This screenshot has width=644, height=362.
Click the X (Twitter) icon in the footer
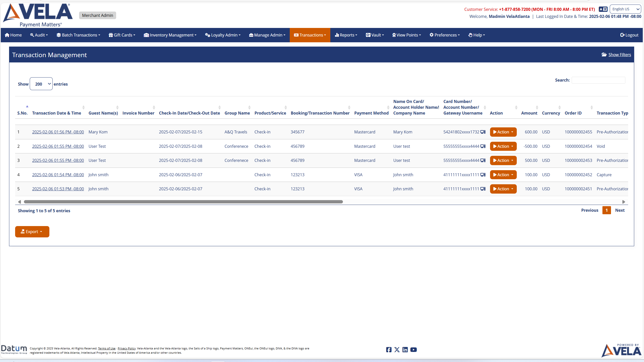(x=397, y=350)
